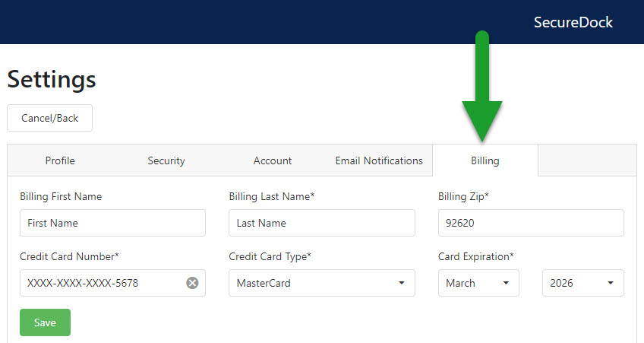Go to the Account tab
The height and width of the screenshot is (343, 644).
pyautogui.click(x=273, y=160)
